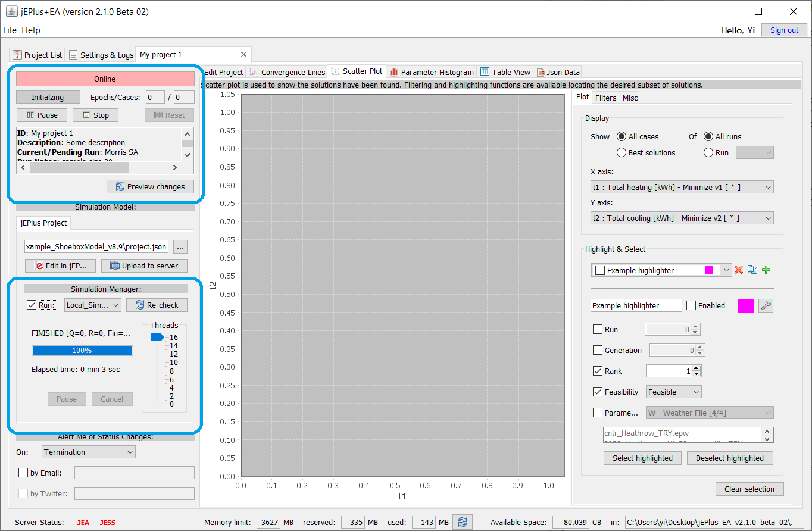This screenshot has height=531, width=812.
Task: Enable the Run filter checkbox in Highlight
Action: (x=598, y=329)
